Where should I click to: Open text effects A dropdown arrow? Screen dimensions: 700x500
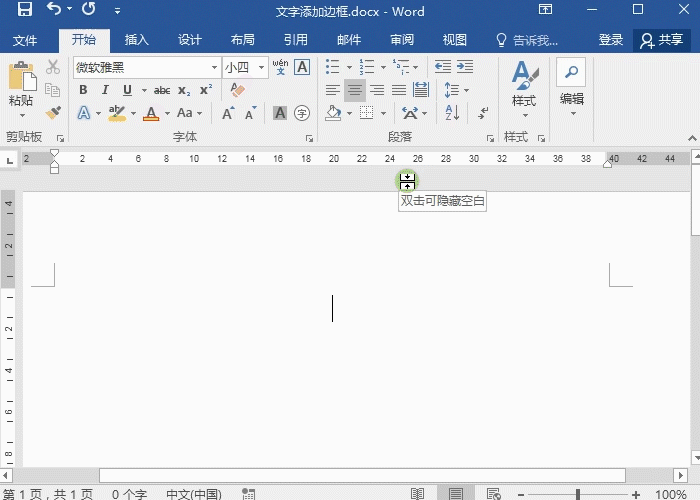(x=99, y=113)
